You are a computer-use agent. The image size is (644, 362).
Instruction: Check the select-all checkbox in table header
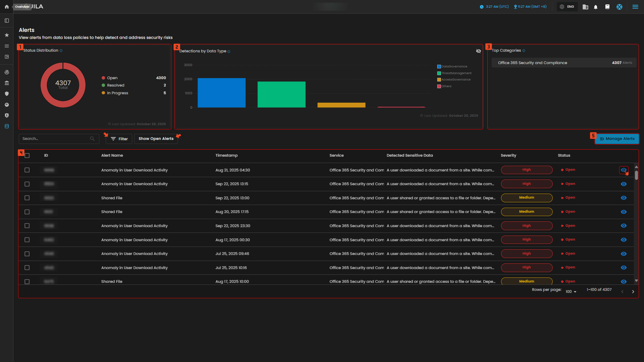point(27,155)
